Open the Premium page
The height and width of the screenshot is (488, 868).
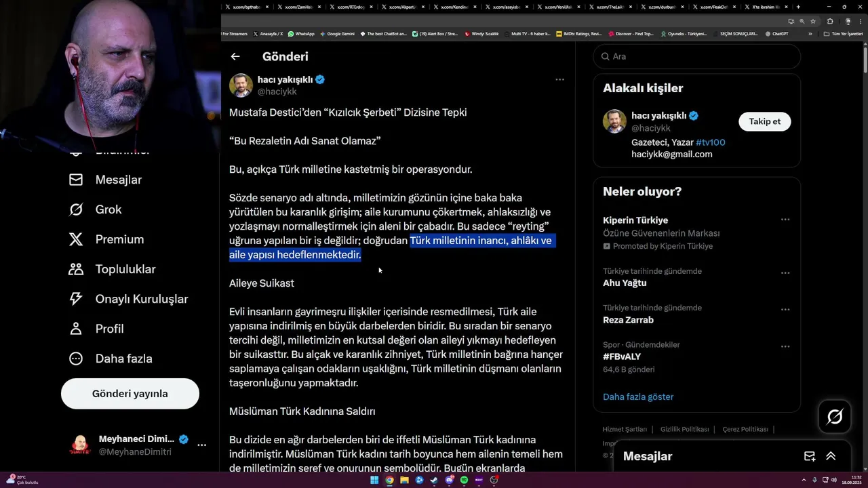pos(106,239)
